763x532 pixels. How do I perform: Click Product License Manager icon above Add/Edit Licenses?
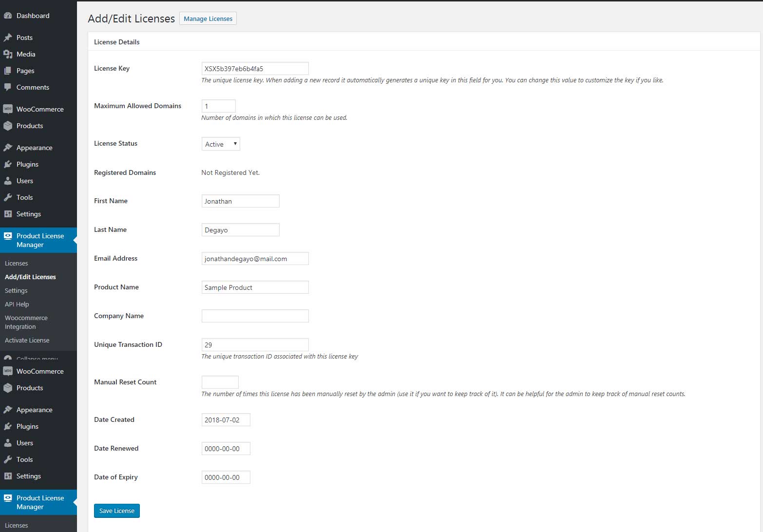(x=8, y=236)
